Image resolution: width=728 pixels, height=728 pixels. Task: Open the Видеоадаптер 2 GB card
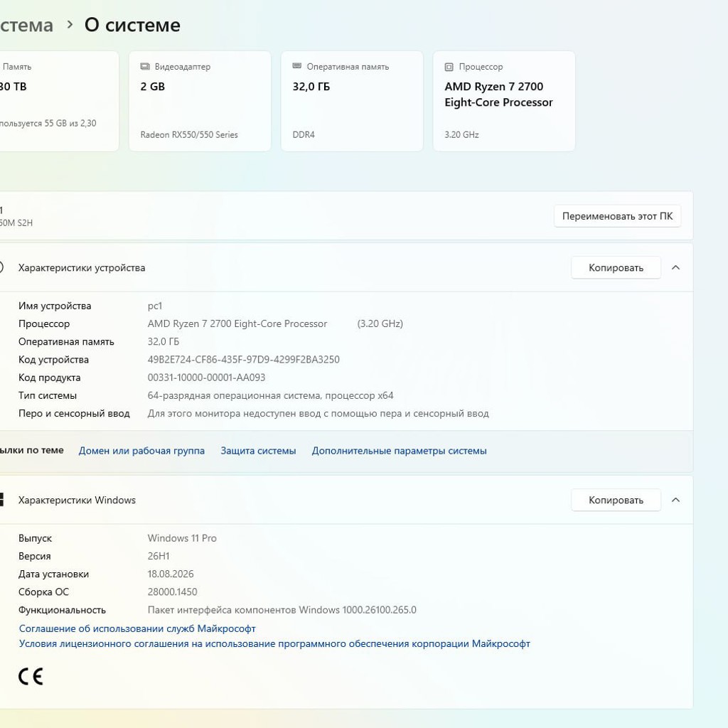point(200,101)
